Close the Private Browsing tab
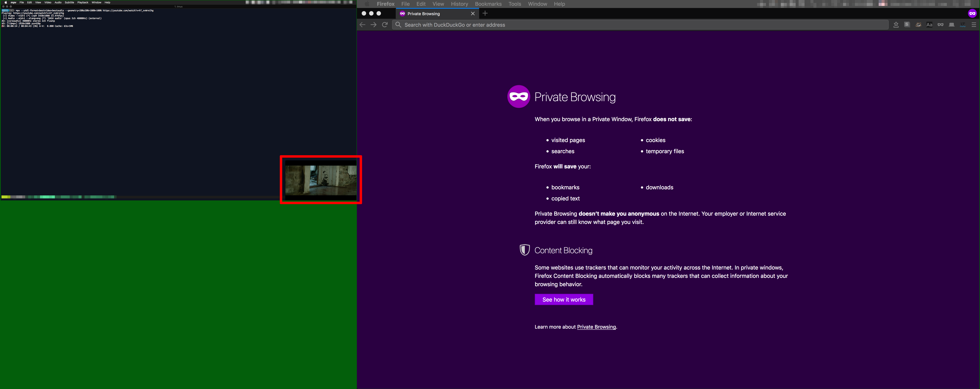 point(472,14)
